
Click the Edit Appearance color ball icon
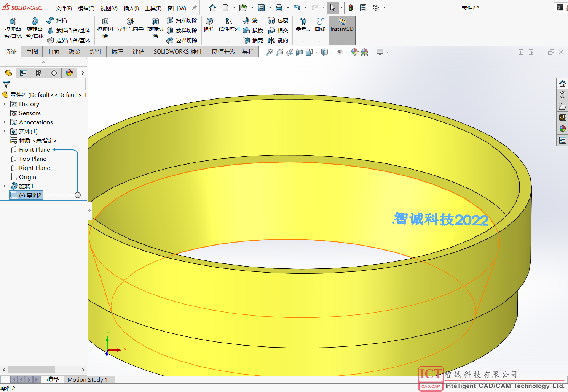pos(355,52)
